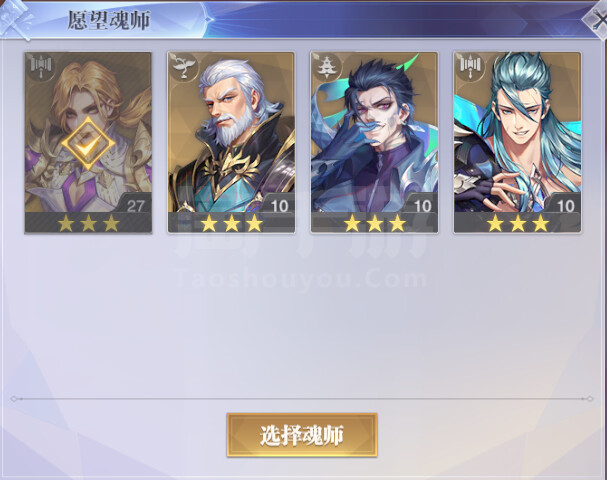Viewport: 607px width, 480px height.
Task: Click the level 10 badge on dark-haired card
Action: [x=422, y=204]
